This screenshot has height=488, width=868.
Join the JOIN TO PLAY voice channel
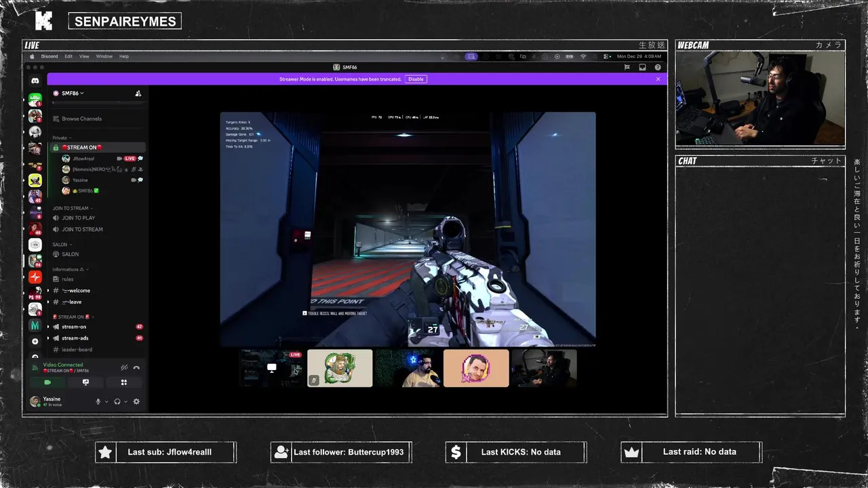click(x=98, y=218)
